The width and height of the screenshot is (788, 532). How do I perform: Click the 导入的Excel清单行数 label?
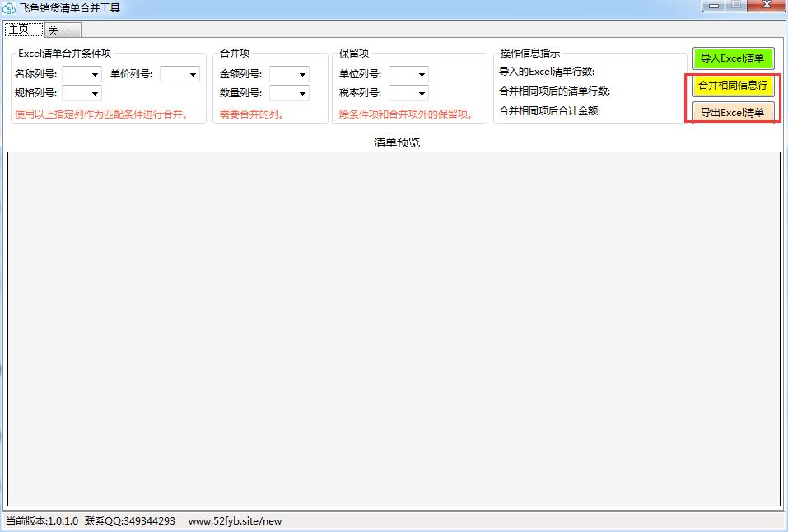click(546, 72)
